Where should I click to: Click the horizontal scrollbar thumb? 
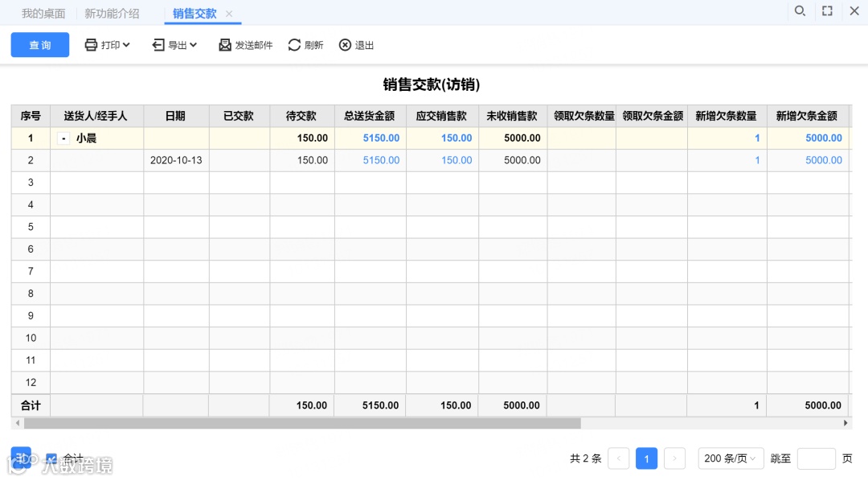[302, 423]
